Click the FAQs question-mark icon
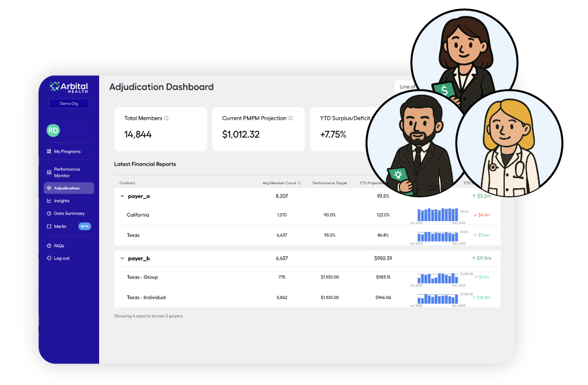Image resolution: width=588 pixels, height=385 pixels. tap(48, 245)
